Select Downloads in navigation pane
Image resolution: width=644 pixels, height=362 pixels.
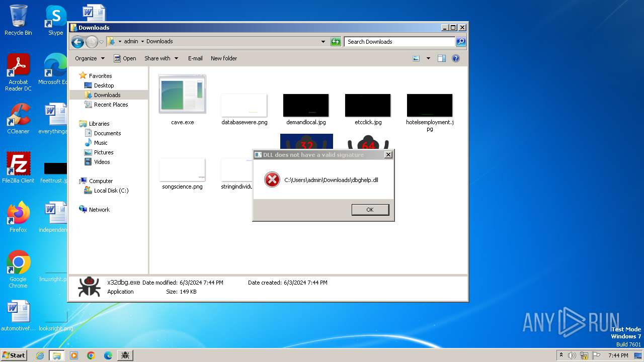click(x=107, y=95)
